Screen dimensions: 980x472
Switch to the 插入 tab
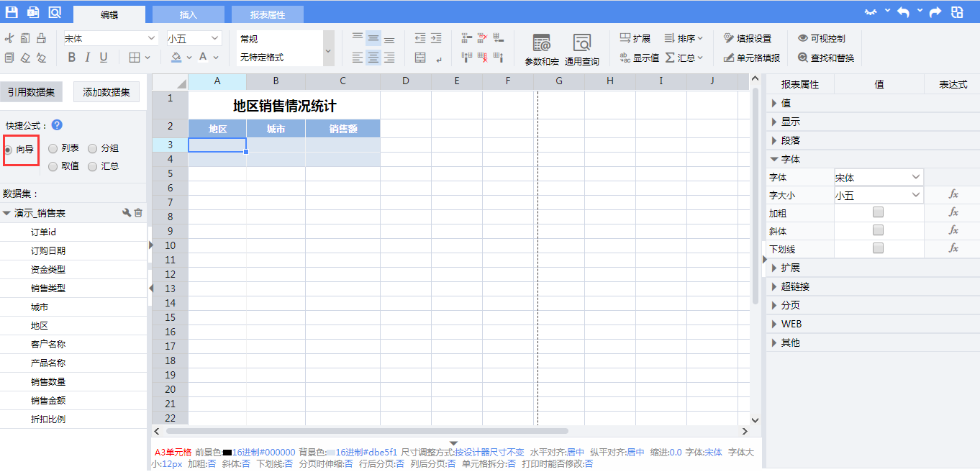click(188, 14)
